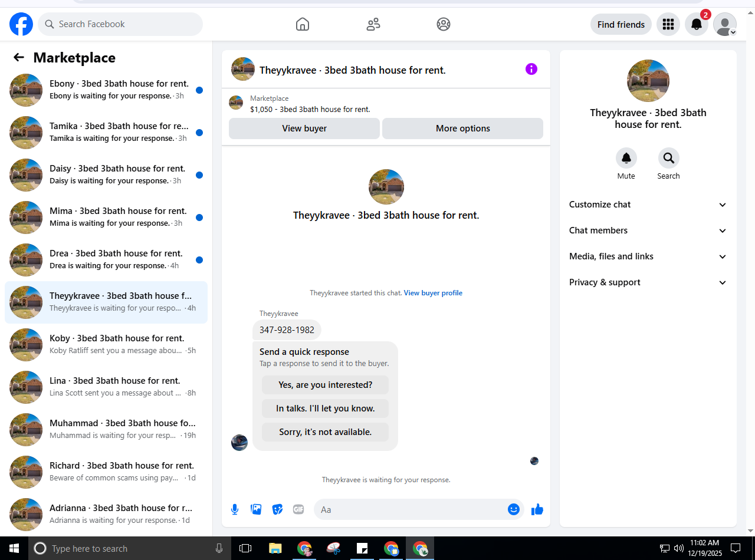The image size is (755, 560).
Task: Open the Tamika conversation
Action: 106,133
